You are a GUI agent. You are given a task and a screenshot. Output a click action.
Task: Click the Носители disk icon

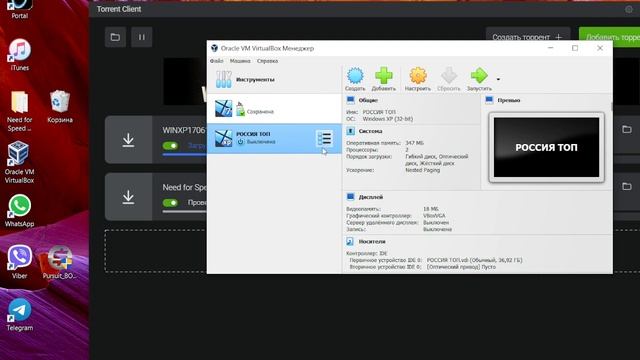coord(350,242)
